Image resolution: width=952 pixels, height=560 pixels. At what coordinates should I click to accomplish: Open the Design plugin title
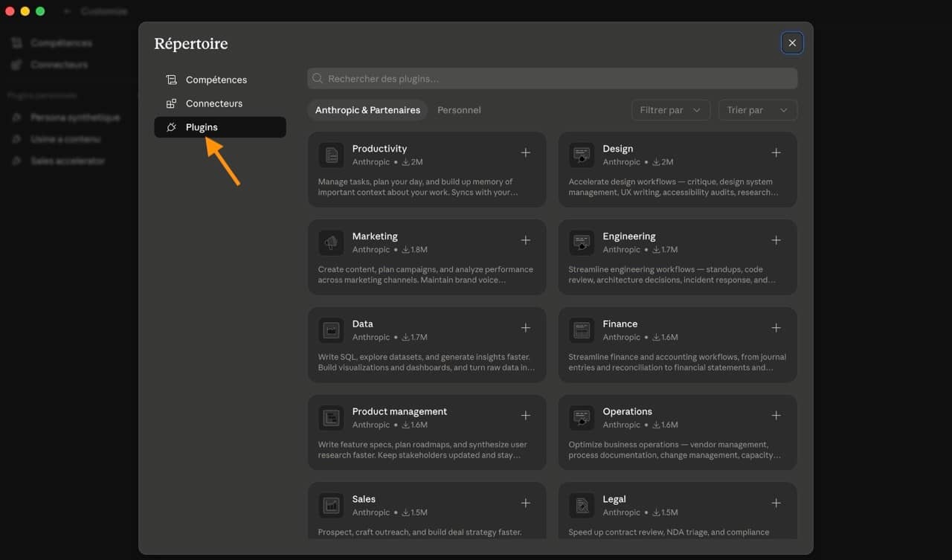point(618,149)
